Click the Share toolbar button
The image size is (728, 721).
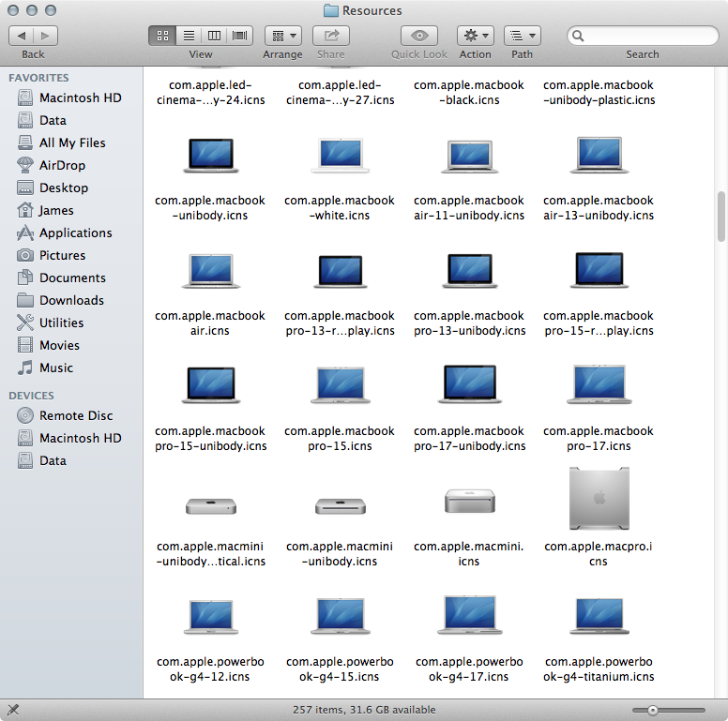click(331, 36)
